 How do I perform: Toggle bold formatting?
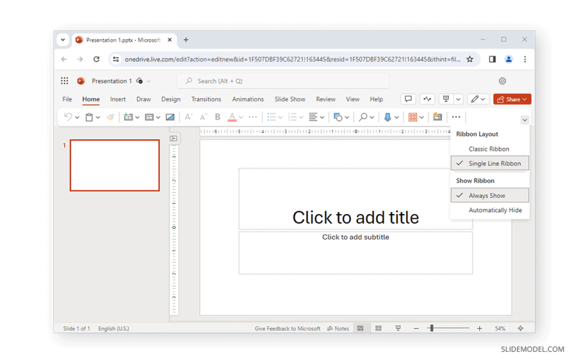(218, 117)
